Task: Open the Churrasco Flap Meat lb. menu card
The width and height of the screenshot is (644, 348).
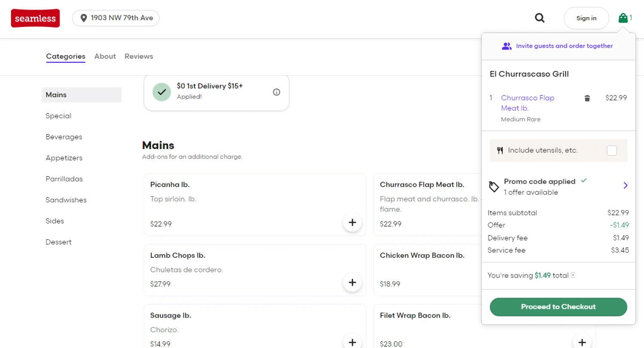Action: pos(427,205)
